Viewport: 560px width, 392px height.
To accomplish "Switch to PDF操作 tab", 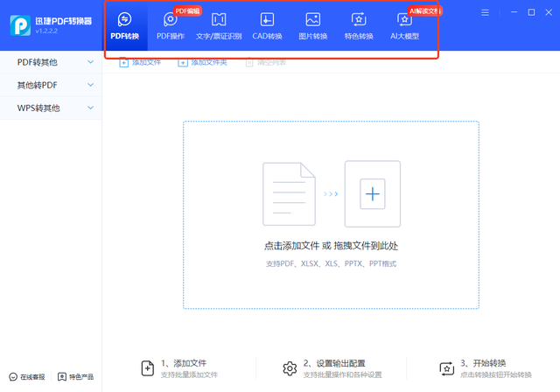I will pyautogui.click(x=171, y=25).
